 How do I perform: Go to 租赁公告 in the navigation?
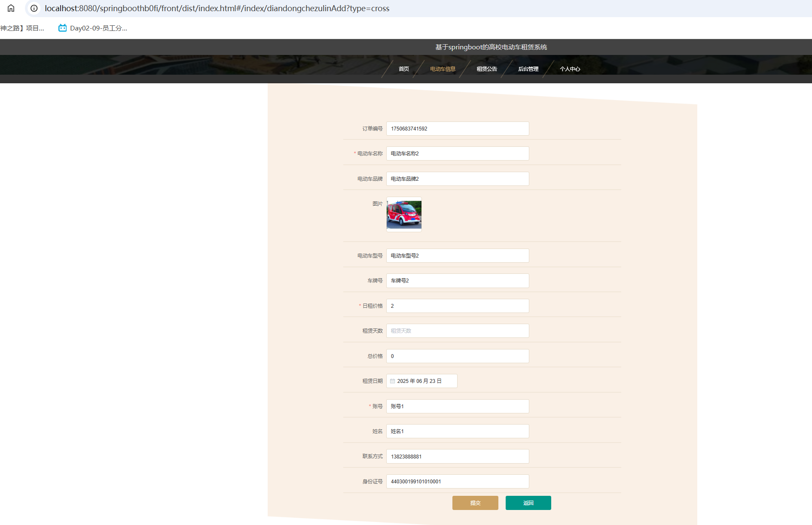click(486, 69)
